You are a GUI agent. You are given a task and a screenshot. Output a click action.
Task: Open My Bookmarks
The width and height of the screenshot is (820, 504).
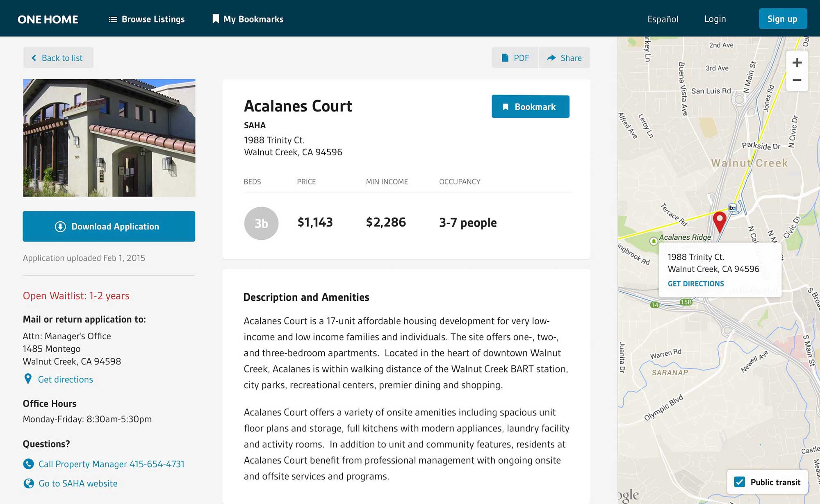click(x=248, y=19)
